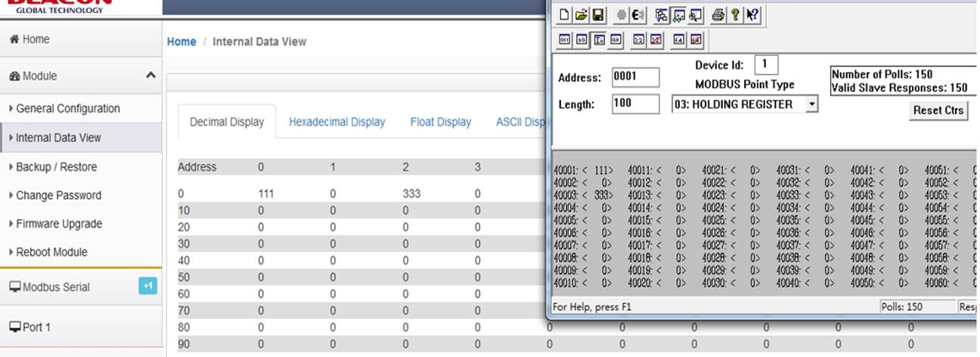Click the greyed Connect icon in ModScan toolbar

pyautogui.click(x=622, y=15)
